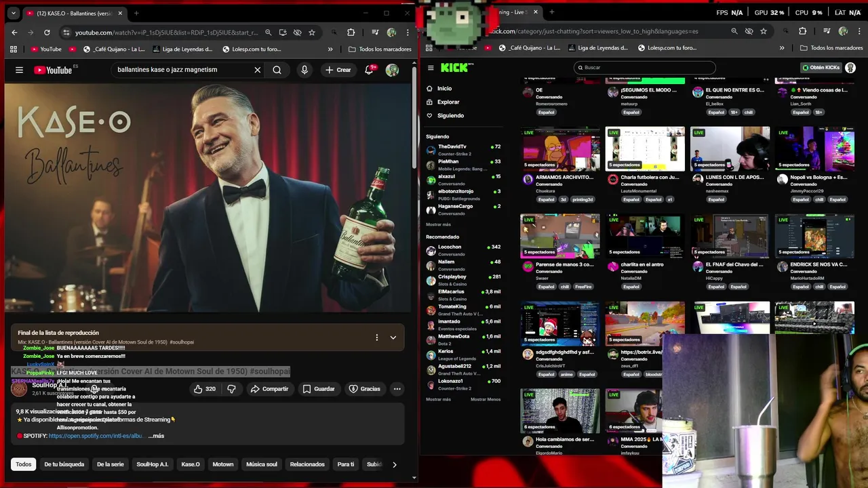Screen dimensions: 868x488
Task: Open Todos los marcadores folder in YouTube window
Action: coord(380,49)
